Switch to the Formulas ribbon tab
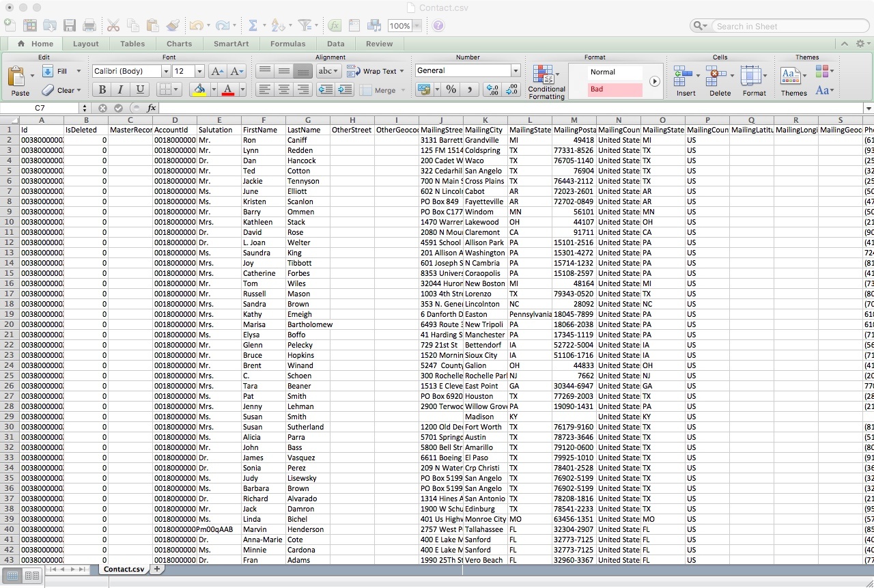874x588 pixels. point(287,44)
